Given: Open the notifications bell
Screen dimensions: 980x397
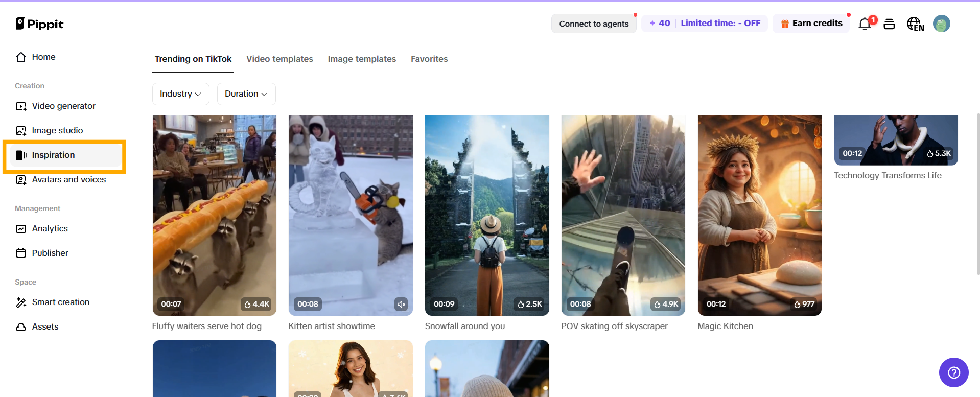Looking at the screenshot, I should pos(865,24).
